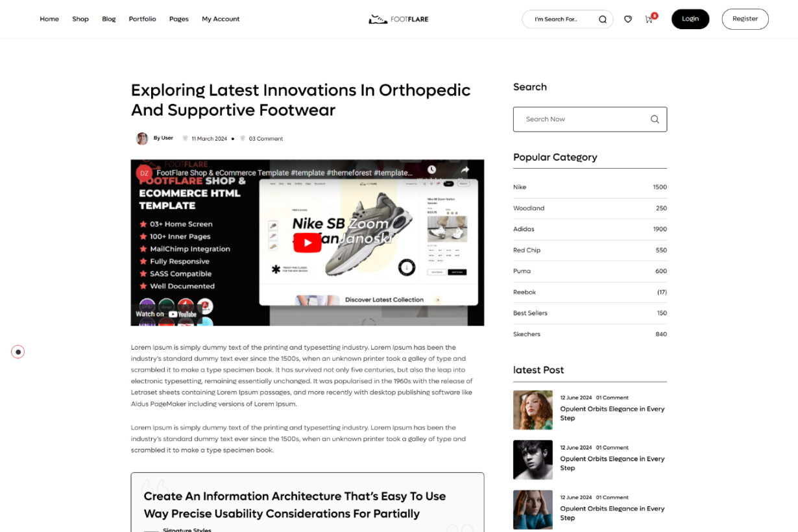Open the Pages menu
Viewport: 798px width, 532px height.
coord(179,19)
